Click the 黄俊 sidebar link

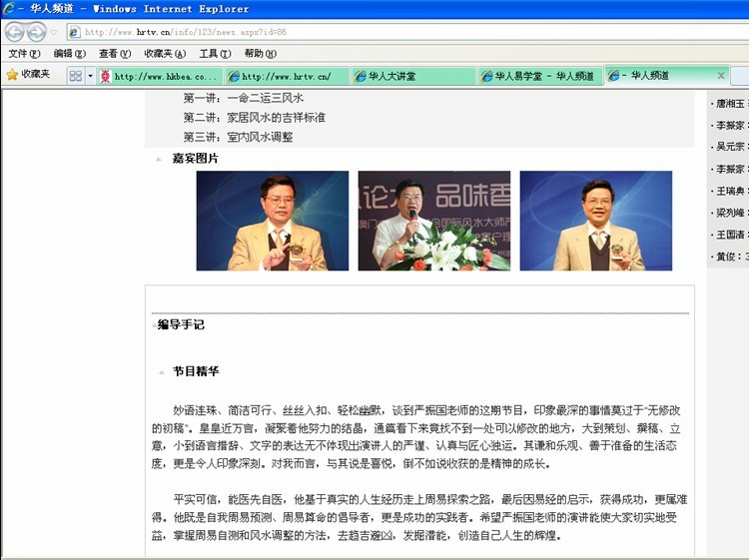click(x=726, y=257)
